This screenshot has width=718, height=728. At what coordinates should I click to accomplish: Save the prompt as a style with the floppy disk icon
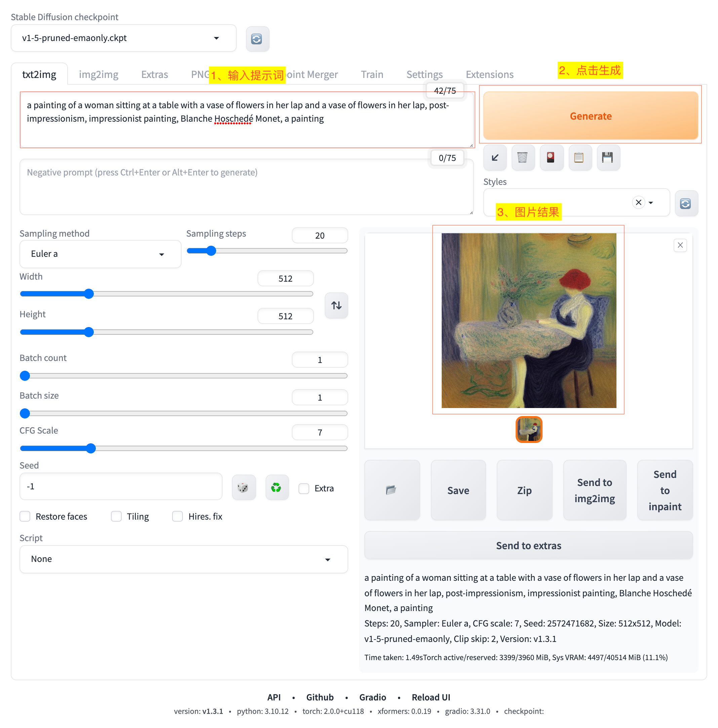[607, 158]
